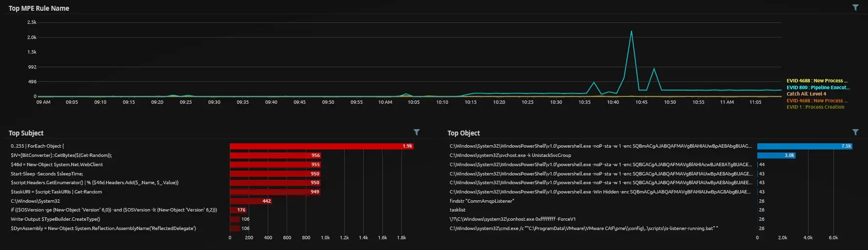Image resolution: width=868 pixels, height=250 pixels.
Task: Toggle EVID 1 : Process Creation legend entry
Action: [x=815, y=107]
